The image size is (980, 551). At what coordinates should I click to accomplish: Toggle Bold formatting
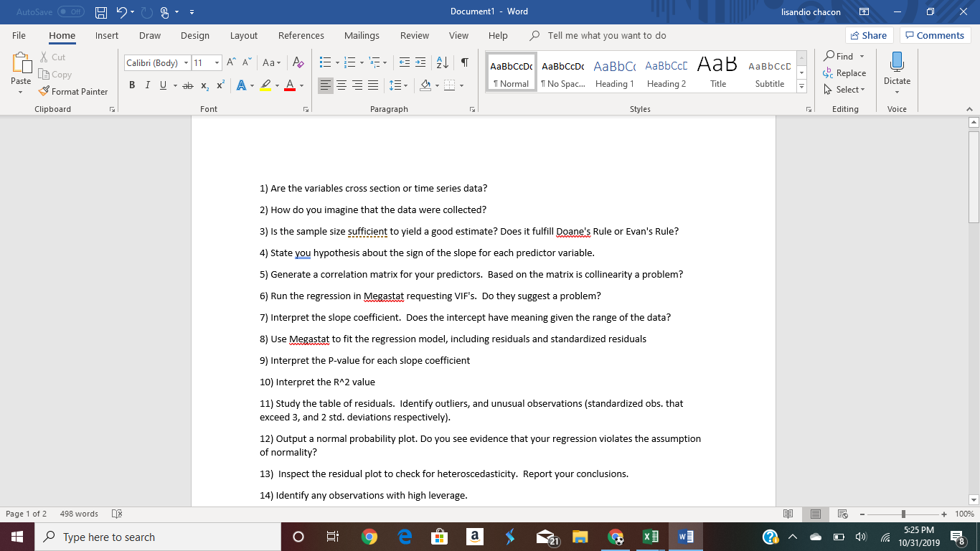click(133, 86)
